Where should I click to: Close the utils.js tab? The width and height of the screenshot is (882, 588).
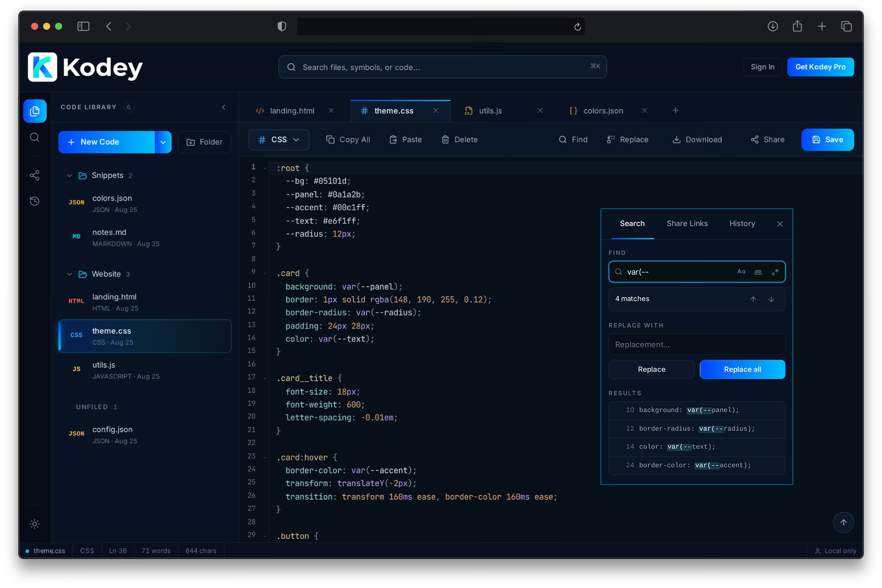coord(540,111)
